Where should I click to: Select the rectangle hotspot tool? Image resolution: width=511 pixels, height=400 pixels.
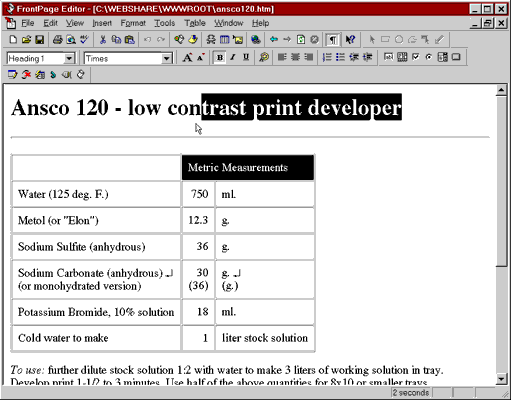[x=385, y=40]
